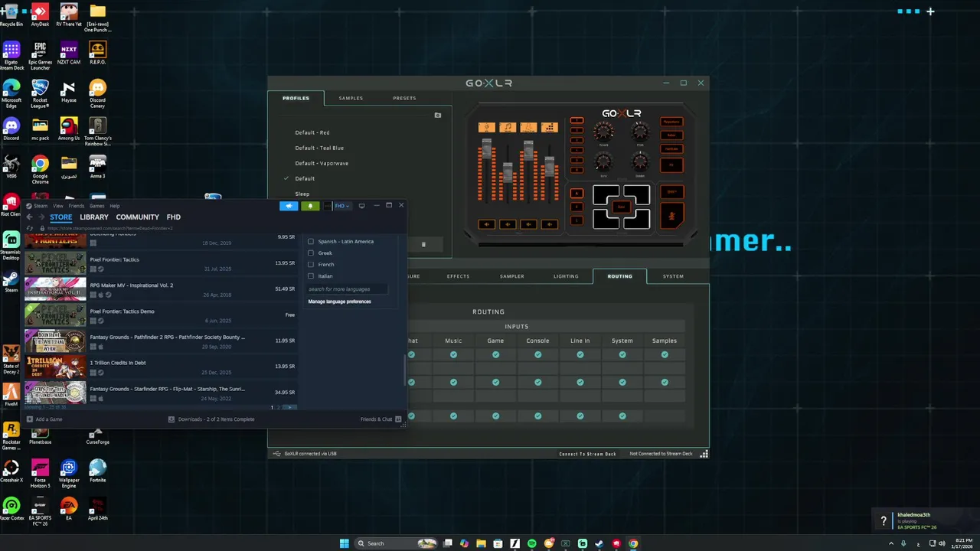Go to search results page 2
The image size is (980, 551).
[x=279, y=408]
